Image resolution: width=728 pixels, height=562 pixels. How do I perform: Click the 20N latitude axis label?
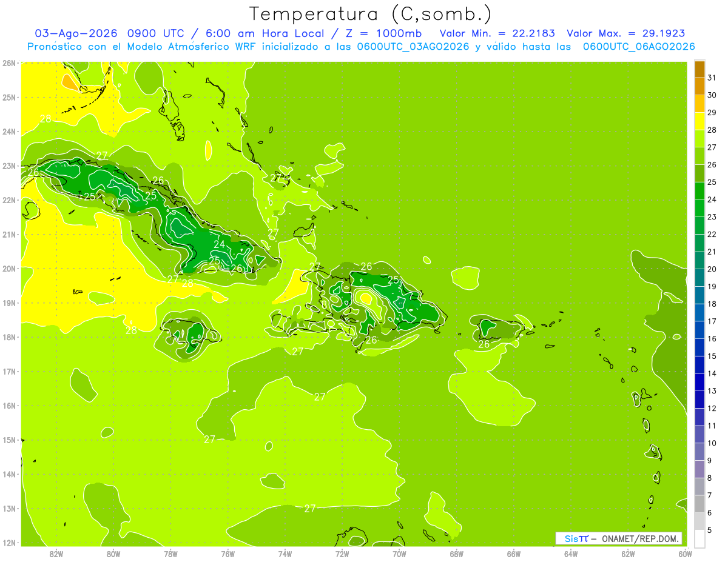(x=9, y=269)
